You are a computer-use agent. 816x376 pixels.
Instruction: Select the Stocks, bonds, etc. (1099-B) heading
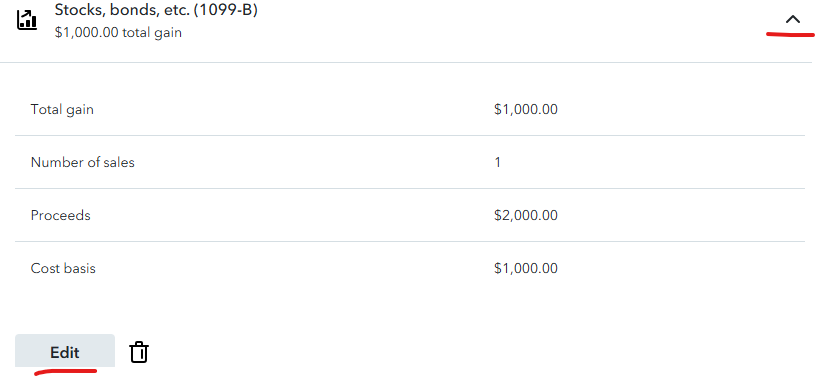click(156, 9)
